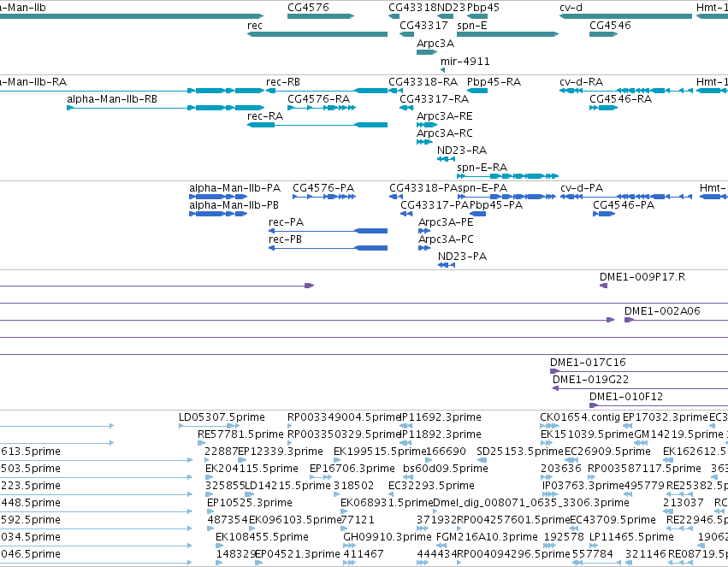Click the bs60d09.5prime EST label
Image resolution: width=728 pixels, height=567 pixels.
(x=446, y=470)
